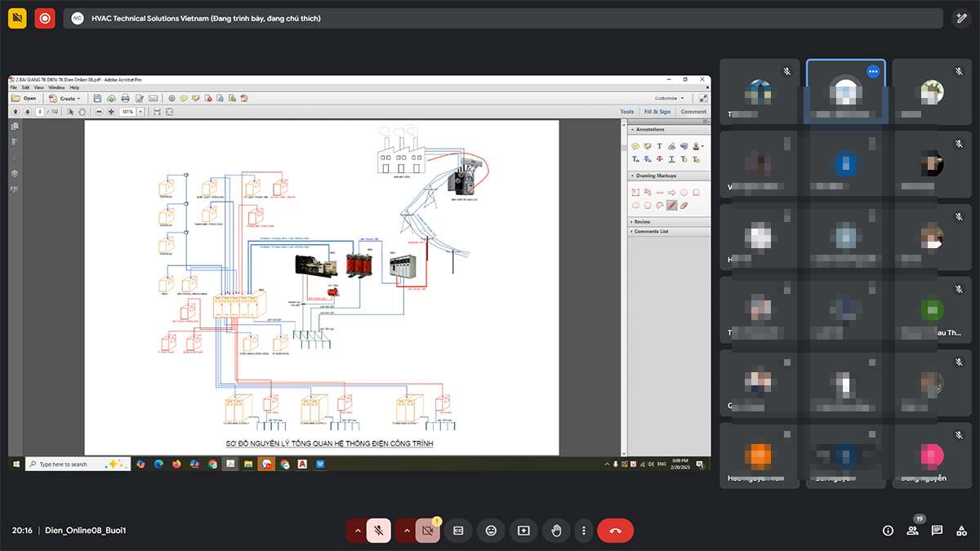Start presenting your screen
980x551 pixels.
tap(523, 531)
